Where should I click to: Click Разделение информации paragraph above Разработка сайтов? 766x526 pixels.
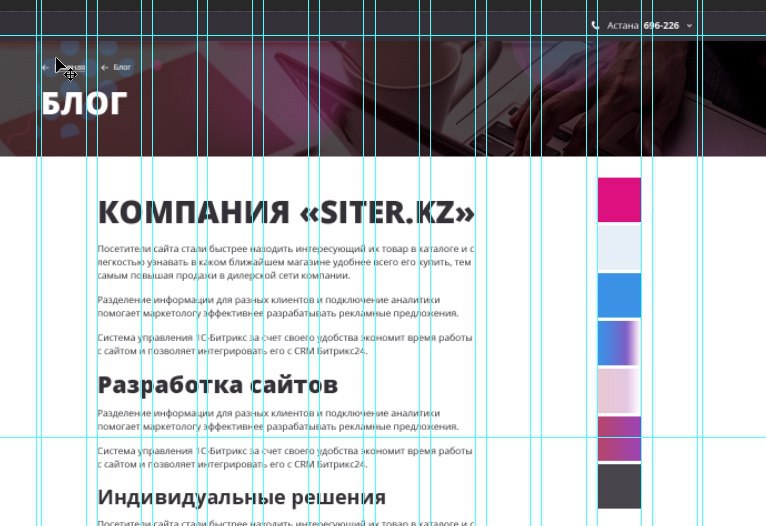click(278, 306)
